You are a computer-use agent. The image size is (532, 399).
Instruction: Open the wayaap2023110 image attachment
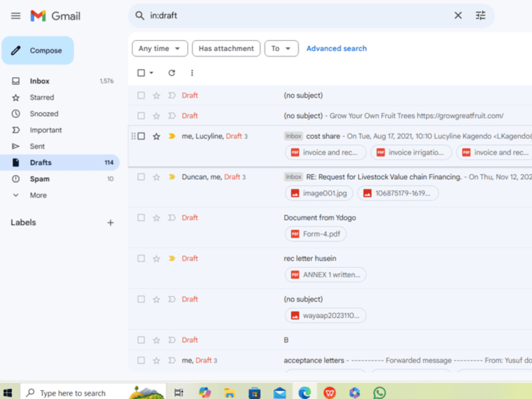(x=326, y=315)
